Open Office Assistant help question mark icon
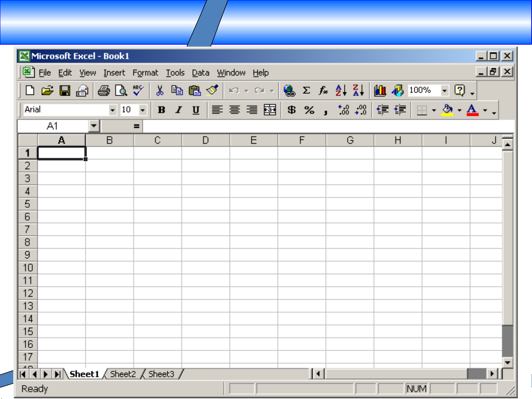The image size is (532, 399). click(460, 90)
